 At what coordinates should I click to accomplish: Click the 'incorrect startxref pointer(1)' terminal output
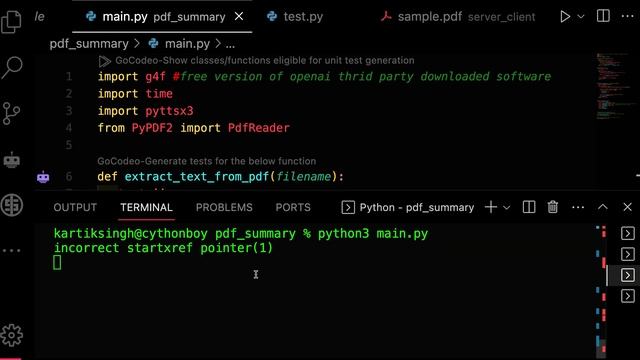pyautogui.click(x=163, y=248)
